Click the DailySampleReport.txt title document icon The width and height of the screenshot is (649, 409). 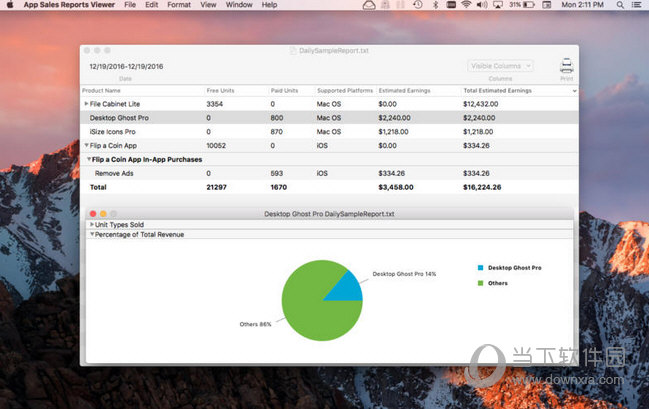pos(293,51)
